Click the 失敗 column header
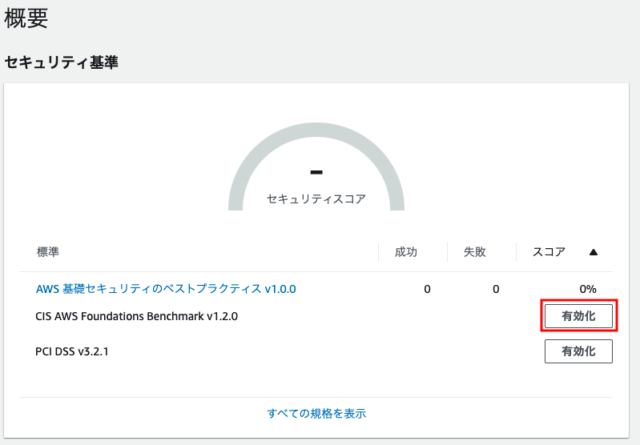 click(474, 252)
